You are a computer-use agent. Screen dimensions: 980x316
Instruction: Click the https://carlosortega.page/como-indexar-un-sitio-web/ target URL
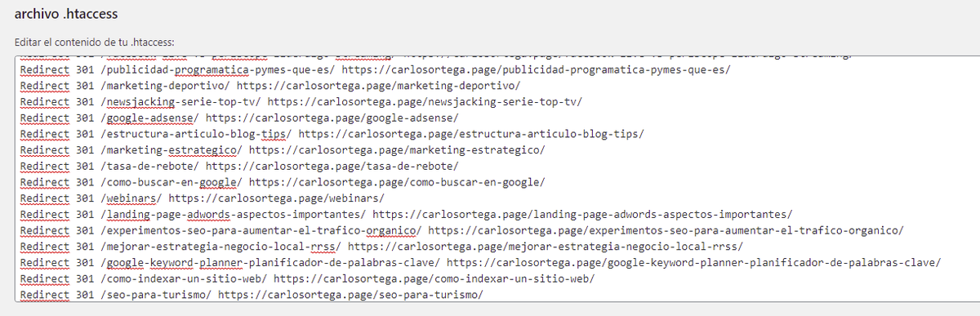pyautogui.click(x=434, y=278)
